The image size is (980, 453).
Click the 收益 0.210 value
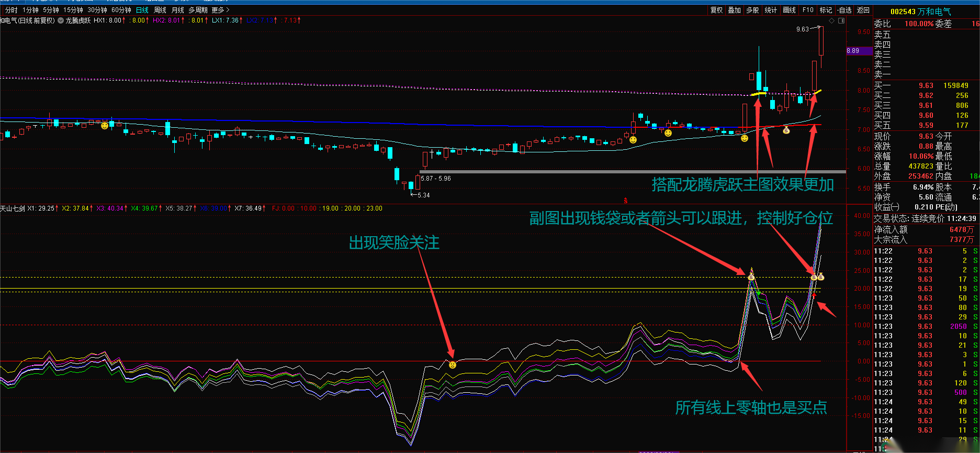click(x=925, y=207)
